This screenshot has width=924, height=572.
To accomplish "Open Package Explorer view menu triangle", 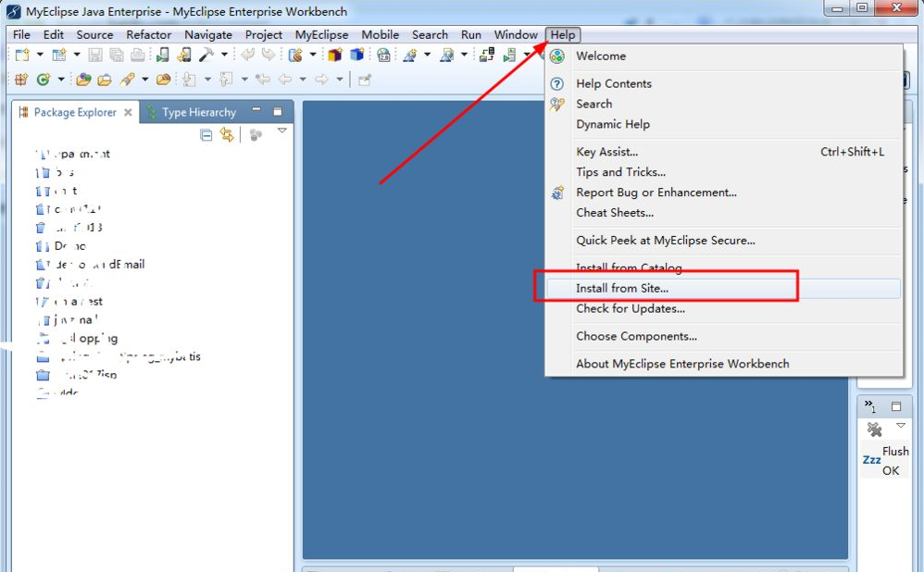I will (281, 131).
